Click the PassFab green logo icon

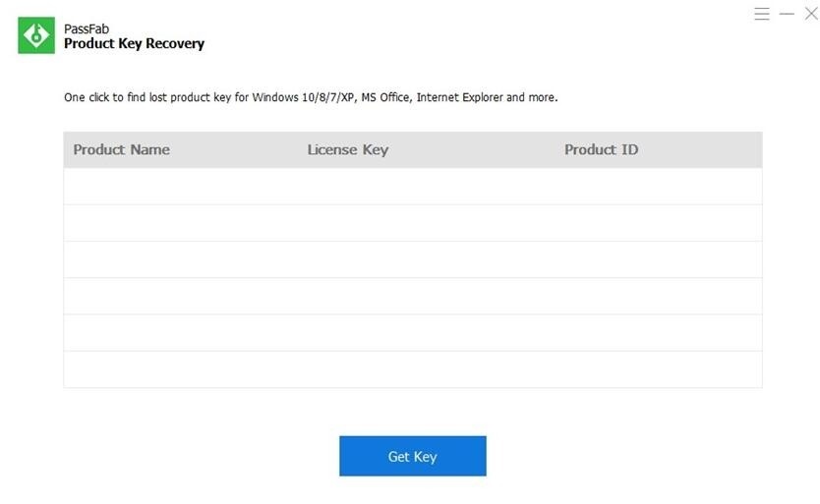36,35
